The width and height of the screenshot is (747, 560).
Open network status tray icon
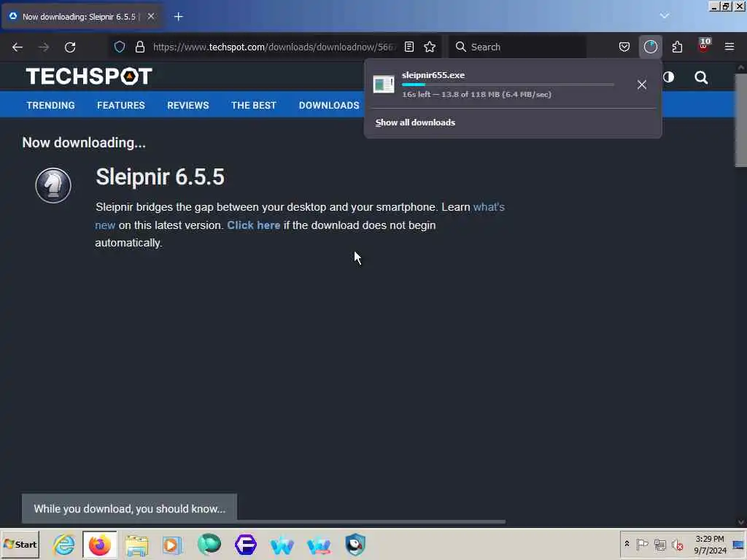click(659, 544)
